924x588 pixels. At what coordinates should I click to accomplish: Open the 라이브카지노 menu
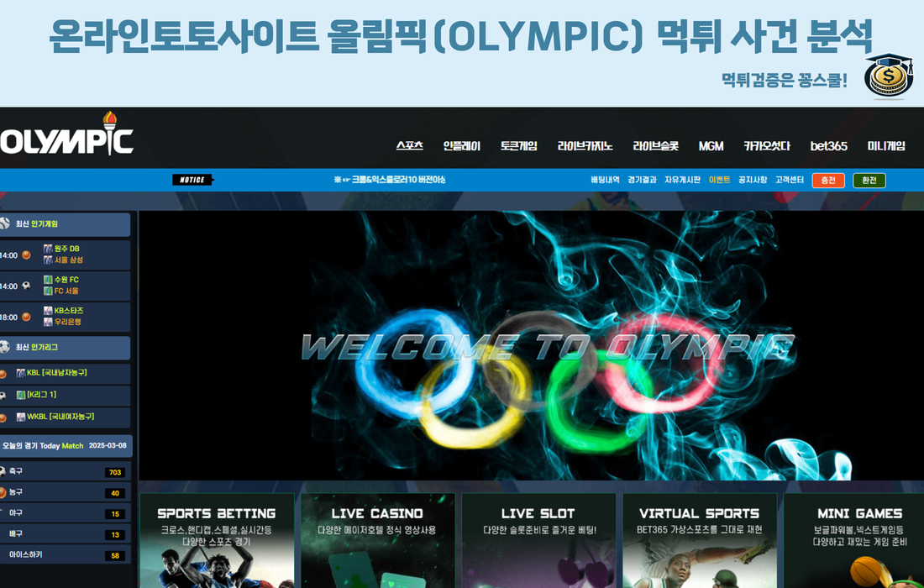click(585, 146)
